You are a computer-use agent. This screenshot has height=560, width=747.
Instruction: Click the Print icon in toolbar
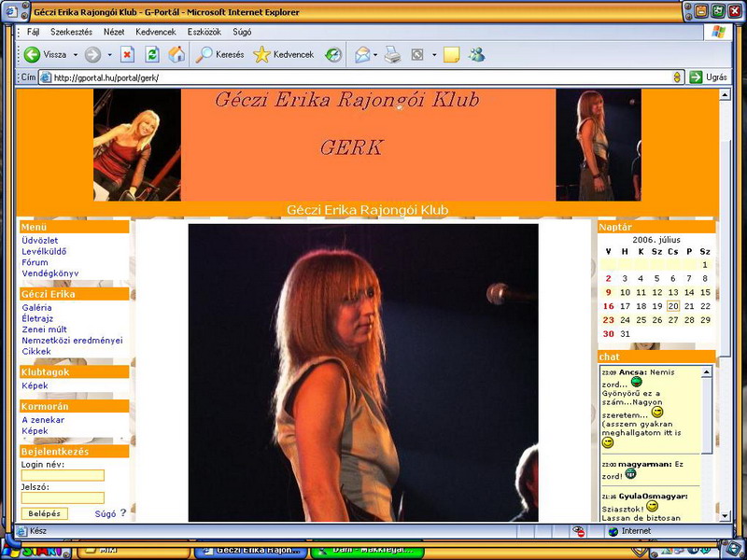tap(393, 55)
